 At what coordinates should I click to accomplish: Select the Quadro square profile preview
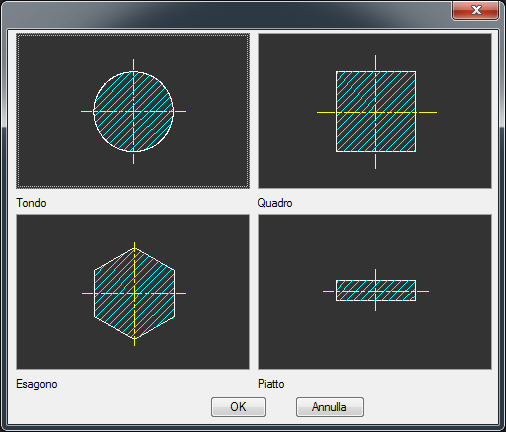pos(375,111)
